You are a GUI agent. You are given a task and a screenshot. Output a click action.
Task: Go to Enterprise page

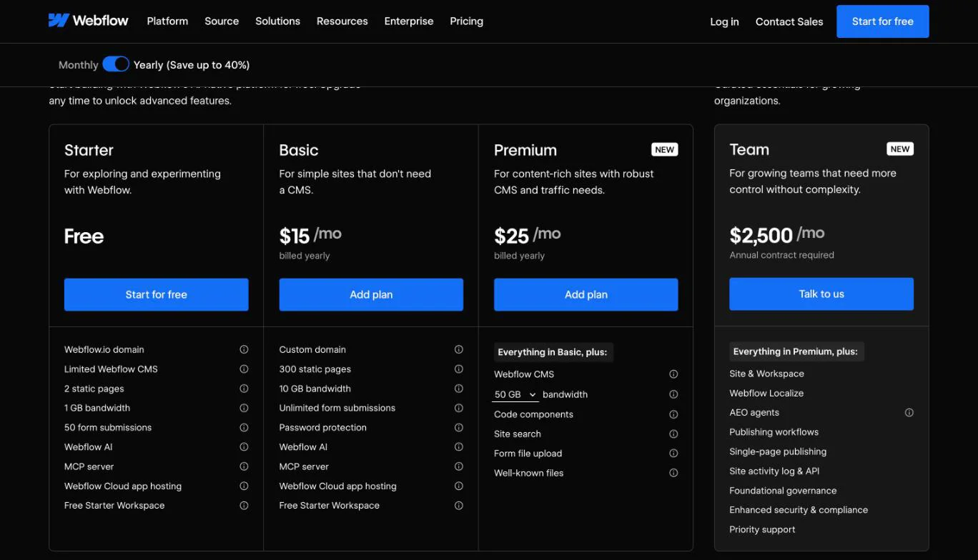[x=409, y=21]
